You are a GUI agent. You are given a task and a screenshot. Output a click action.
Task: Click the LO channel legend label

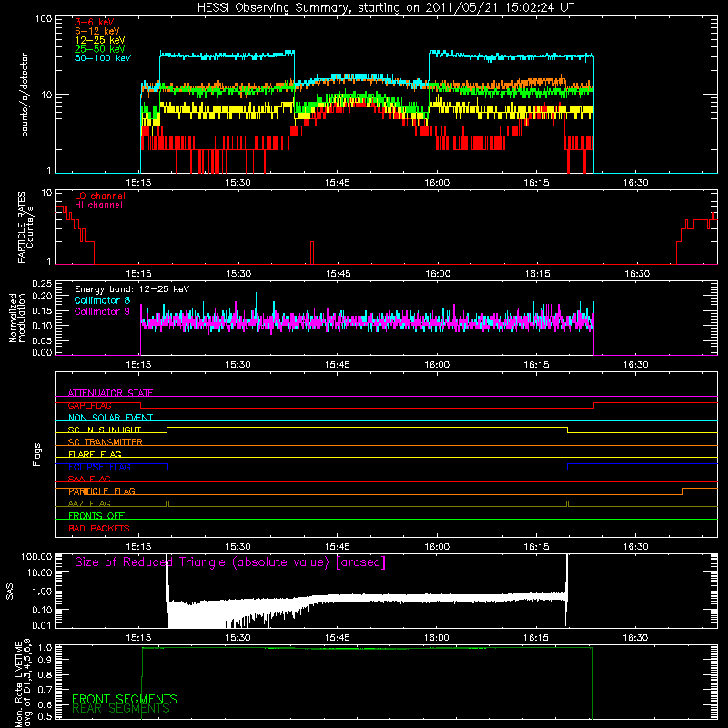(100, 197)
